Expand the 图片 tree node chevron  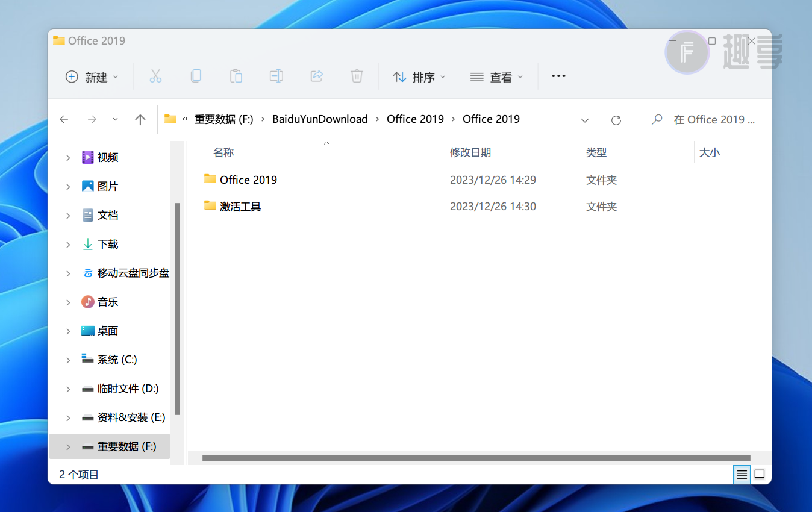coord(68,187)
